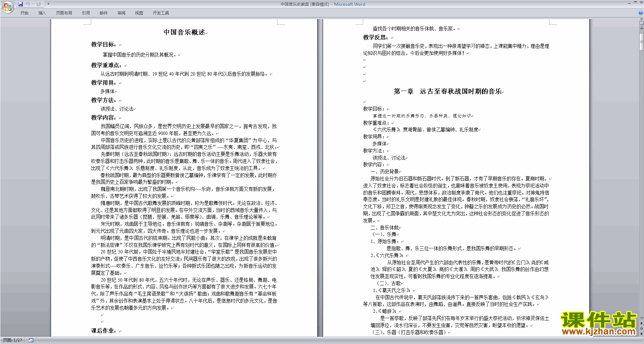Select the 邮件 ribbon tab
Viewport: 644px width, 344px height.
[x=104, y=13]
